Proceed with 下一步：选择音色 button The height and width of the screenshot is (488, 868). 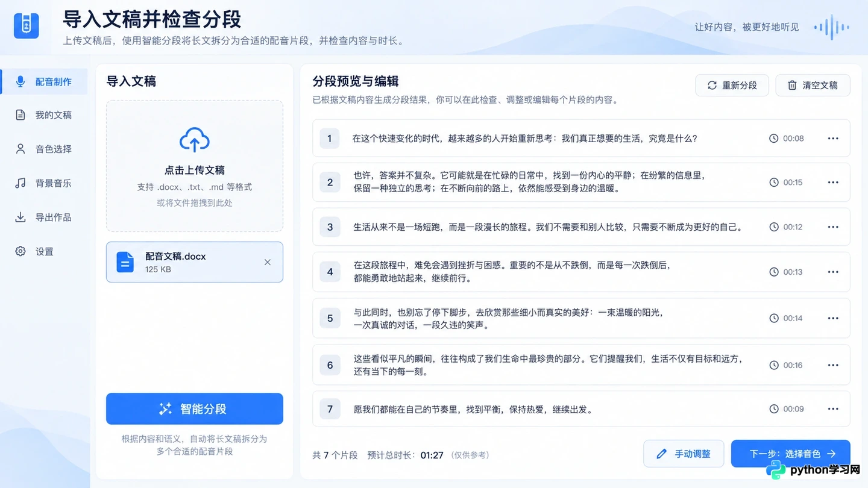click(x=791, y=454)
